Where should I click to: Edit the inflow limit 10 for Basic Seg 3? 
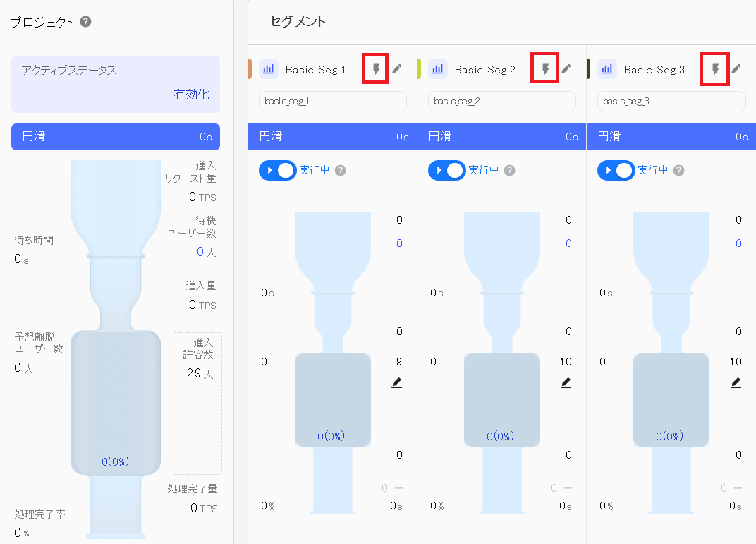click(736, 382)
